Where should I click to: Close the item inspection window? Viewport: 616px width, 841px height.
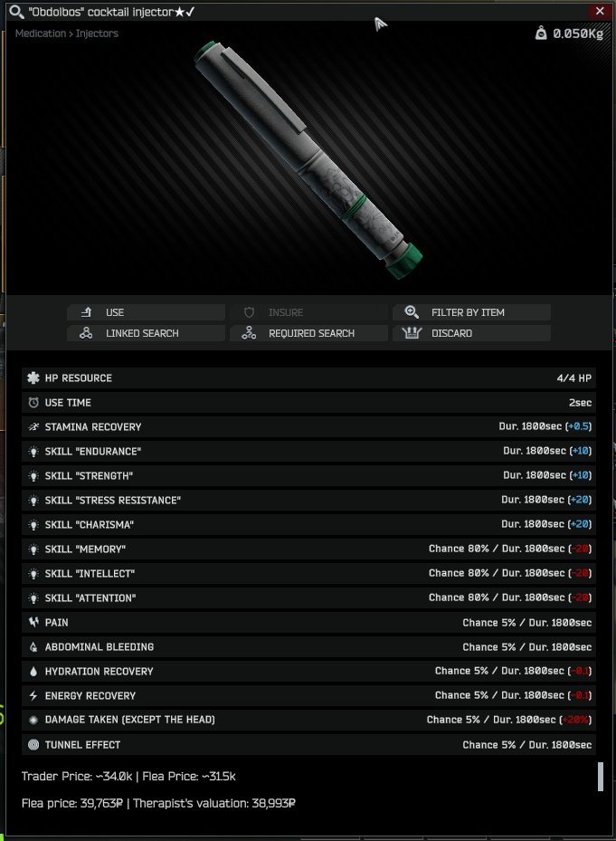coord(600,11)
